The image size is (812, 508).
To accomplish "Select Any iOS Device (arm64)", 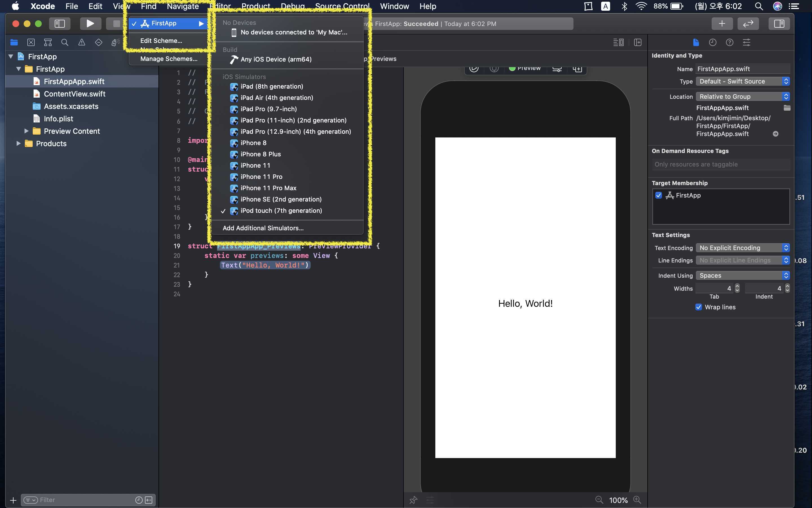I will click(x=287, y=59).
